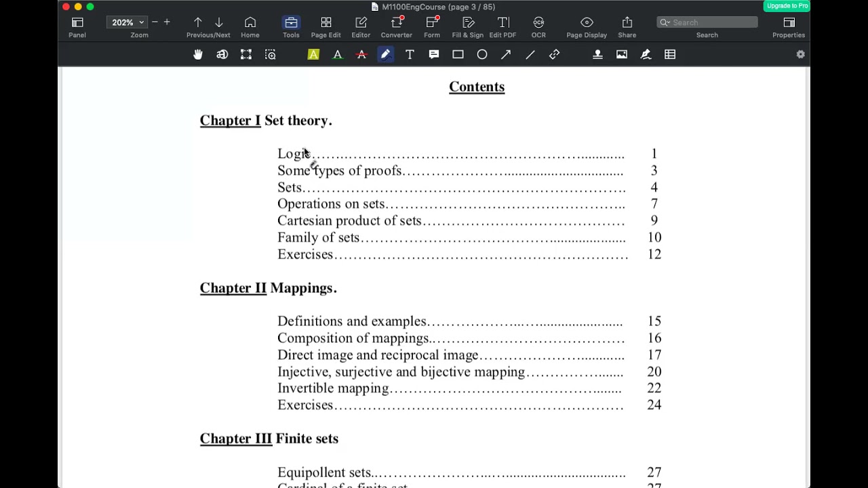Image resolution: width=868 pixels, height=488 pixels.
Task: Click page number 12 for Exercises
Action: tap(654, 254)
